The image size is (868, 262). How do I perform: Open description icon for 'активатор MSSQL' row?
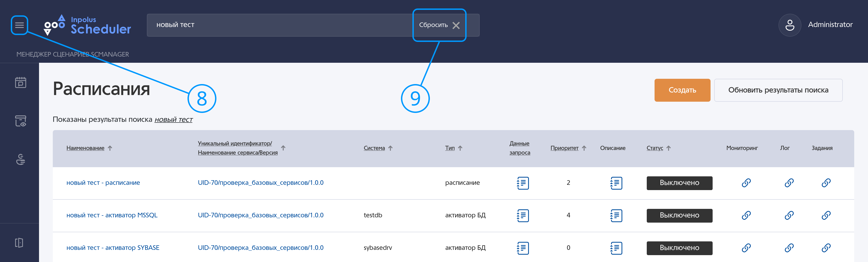(x=616, y=216)
